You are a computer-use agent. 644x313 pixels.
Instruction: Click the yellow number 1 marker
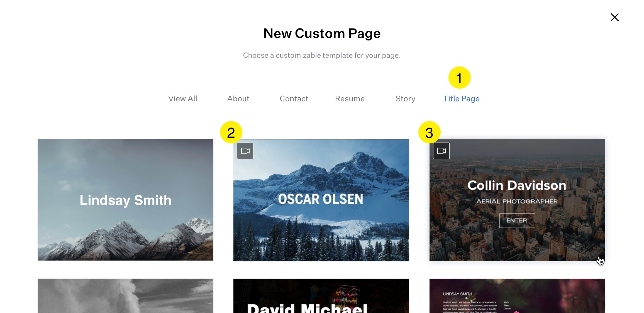459,78
